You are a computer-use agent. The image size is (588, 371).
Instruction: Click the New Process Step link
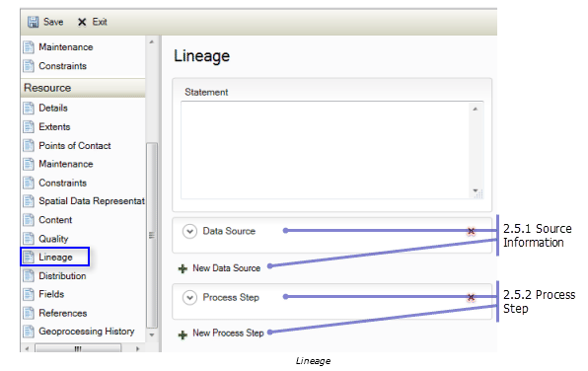tap(228, 334)
